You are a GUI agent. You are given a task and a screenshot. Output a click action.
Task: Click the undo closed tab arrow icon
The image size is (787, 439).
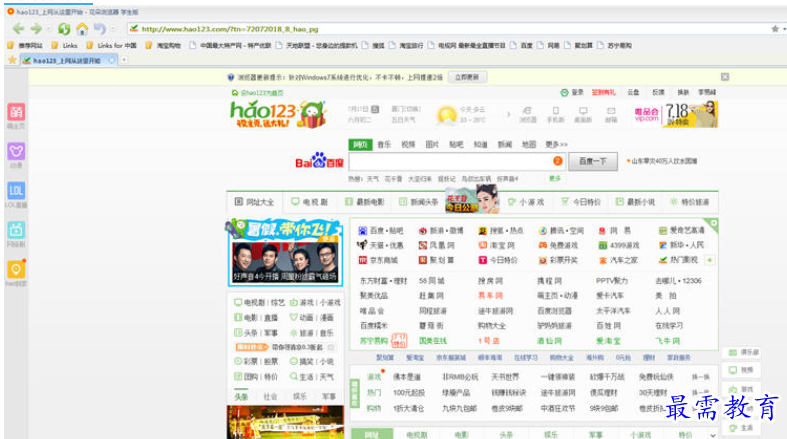click(x=100, y=29)
